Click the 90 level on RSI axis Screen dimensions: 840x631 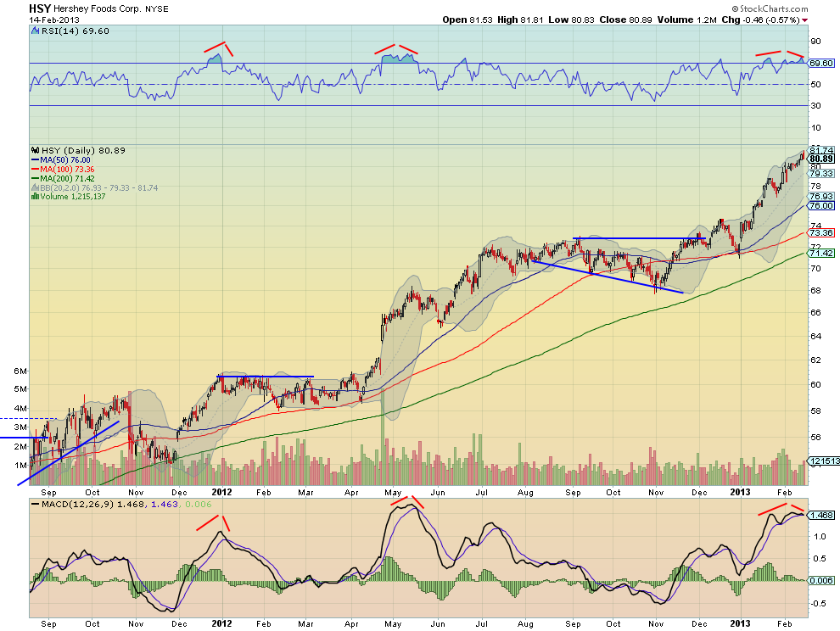pyautogui.click(x=815, y=42)
